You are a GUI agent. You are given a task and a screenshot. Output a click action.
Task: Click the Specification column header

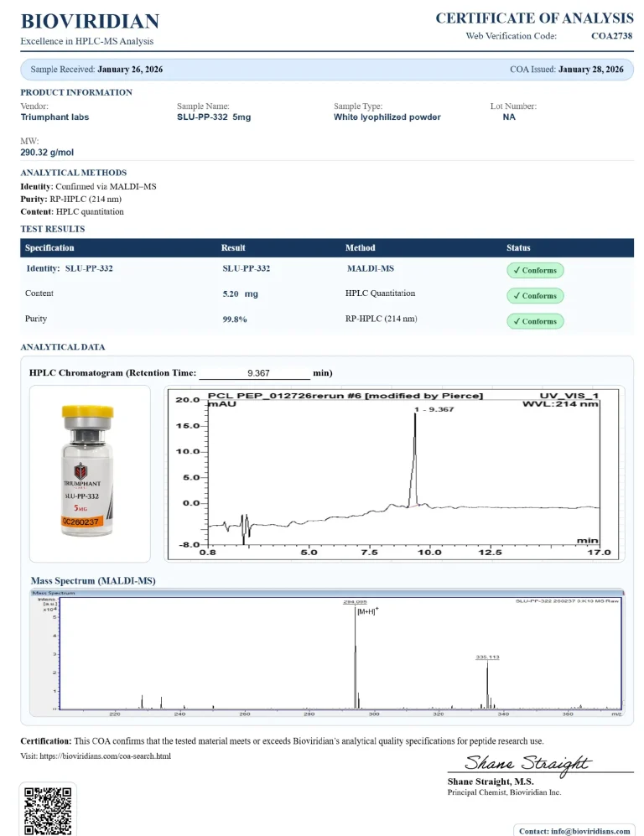tap(49, 248)
